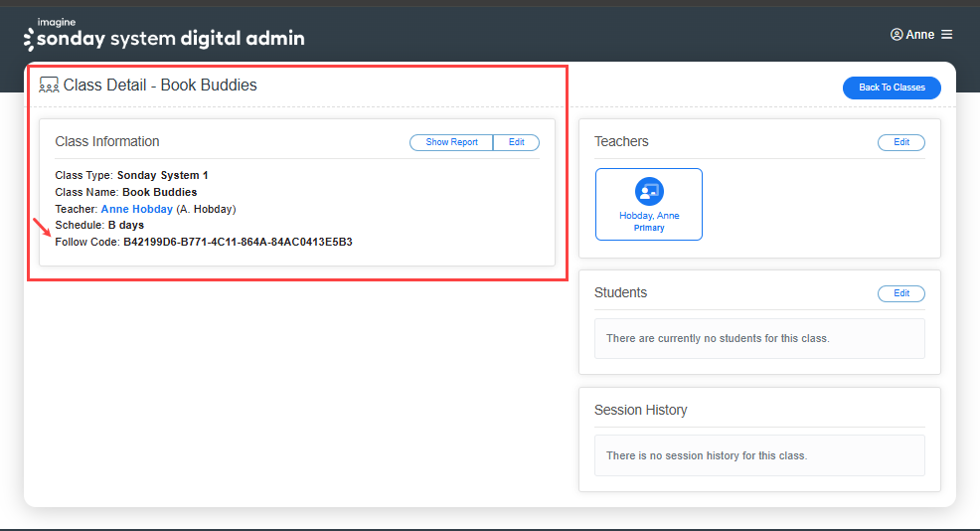Click the Schedule B days text
980x531 pixels.
pos(99,225)
